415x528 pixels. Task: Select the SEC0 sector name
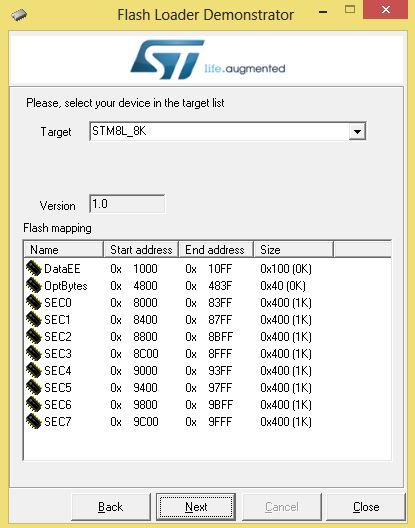point(58,303)
